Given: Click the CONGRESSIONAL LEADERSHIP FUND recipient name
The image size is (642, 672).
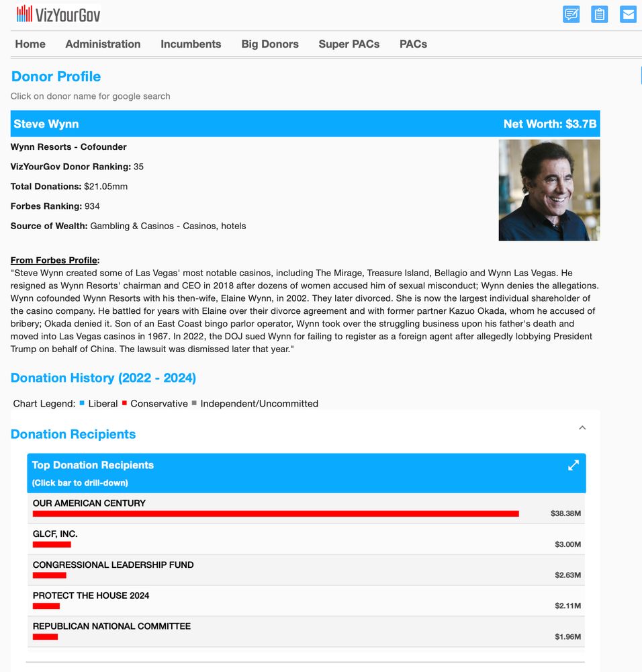Looking at the screenshot, I should click(x=113, y=565).
